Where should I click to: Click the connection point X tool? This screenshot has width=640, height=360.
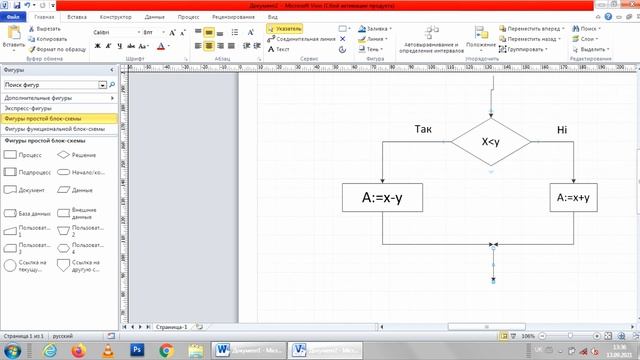coord(342,39)
